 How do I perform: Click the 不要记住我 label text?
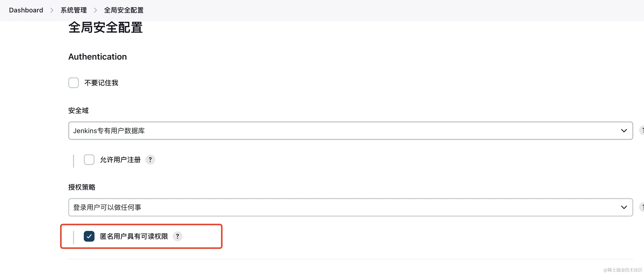coord(101,83)
